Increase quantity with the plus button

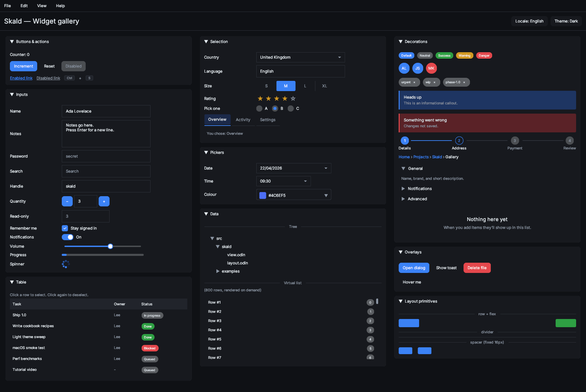pyautogui.click(x=104, y=201)
